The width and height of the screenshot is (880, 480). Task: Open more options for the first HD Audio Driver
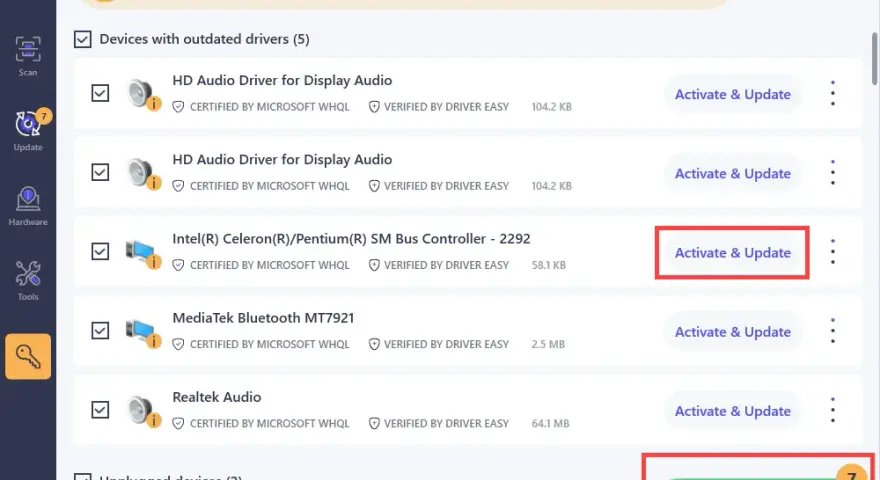click(x=833, y=93)
